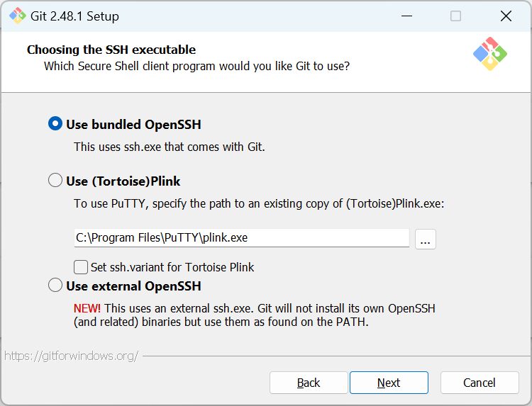Select the Use external OpenSSH radio button
Image resolution: width=532 pixels, height=406 pixels.
point(55,285)
